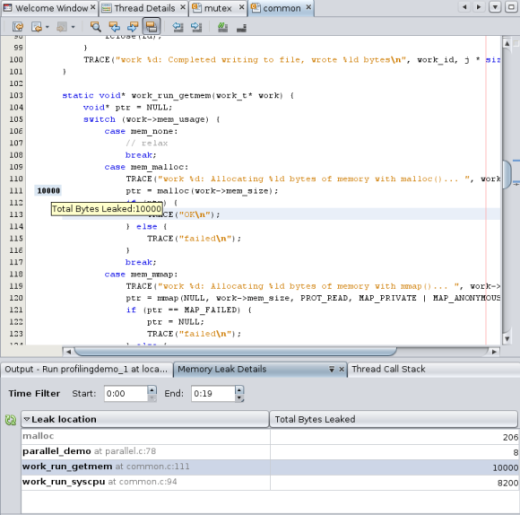This screenshot has width=520, height=515.
Task: Click the Shift Line Left icon
Action: (x=178, y=27)
